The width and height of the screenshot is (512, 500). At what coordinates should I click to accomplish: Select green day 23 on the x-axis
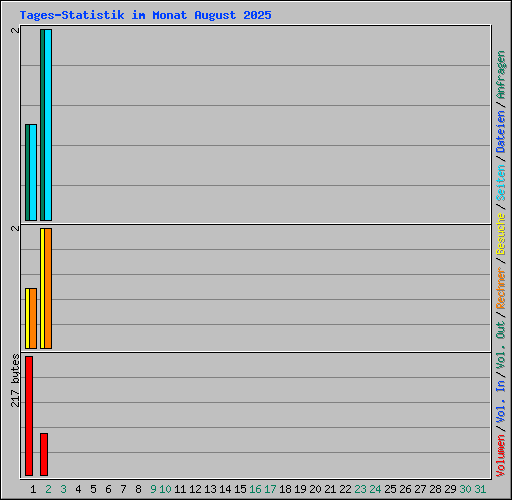click(x=360, y=489)
